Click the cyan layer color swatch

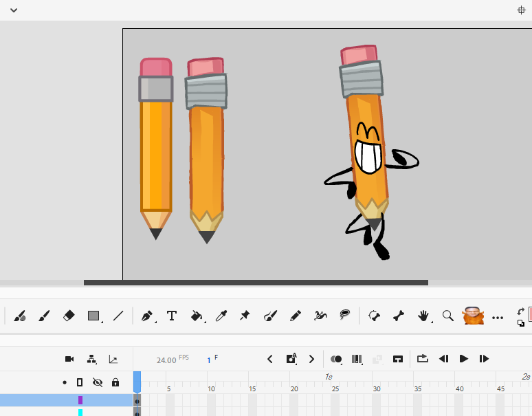coord(80,413)
